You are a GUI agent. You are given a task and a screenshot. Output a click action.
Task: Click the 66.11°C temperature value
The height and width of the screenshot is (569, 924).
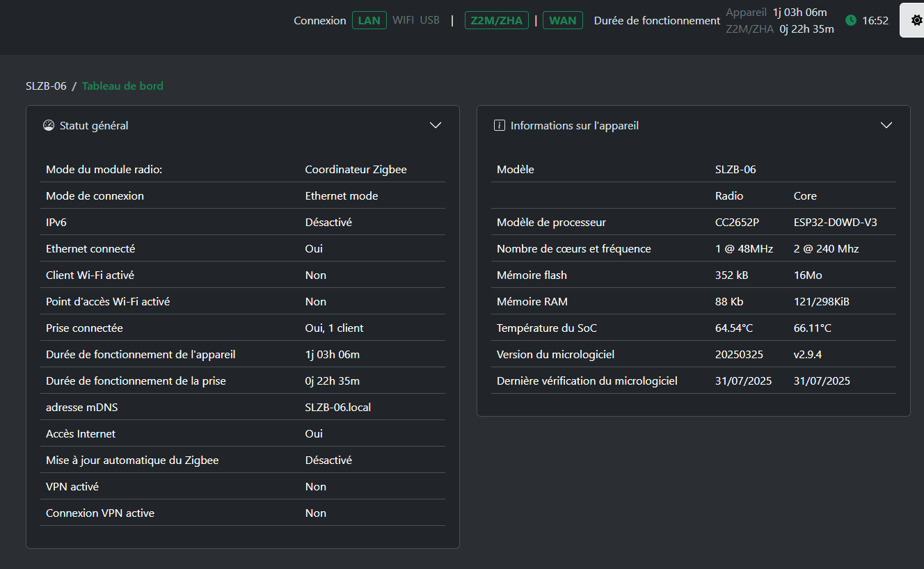pyautogui.click(x=813, y=328)
